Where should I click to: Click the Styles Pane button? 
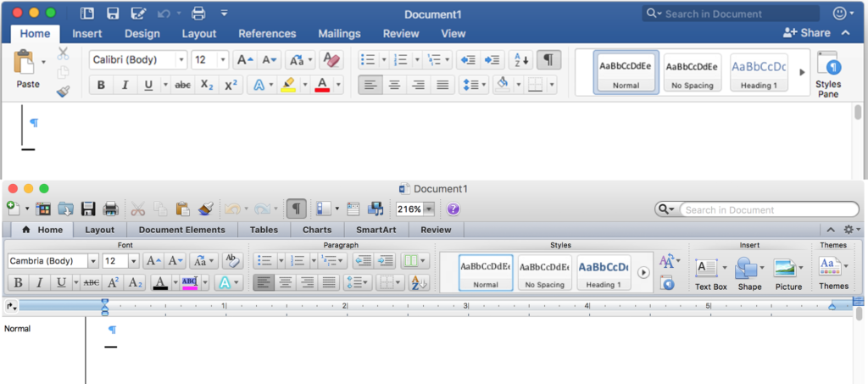tap(827, 73)
